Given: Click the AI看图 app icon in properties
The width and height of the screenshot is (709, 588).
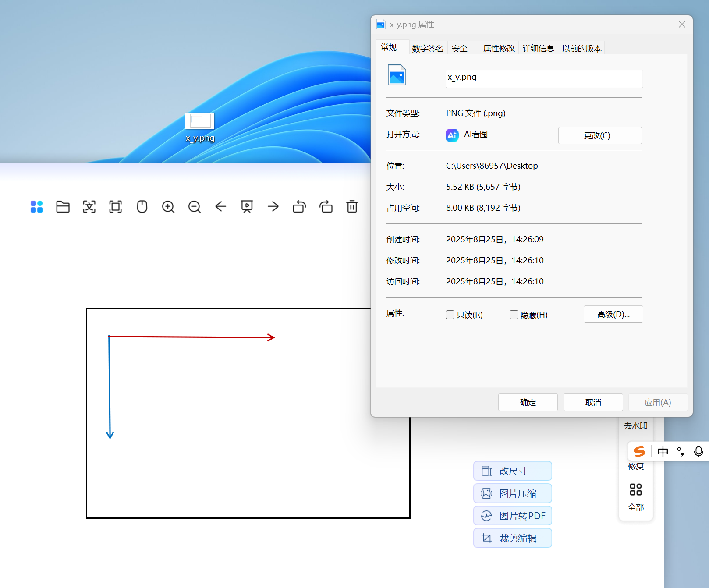Looking at the screenshot, I should (x=452, y=135).
